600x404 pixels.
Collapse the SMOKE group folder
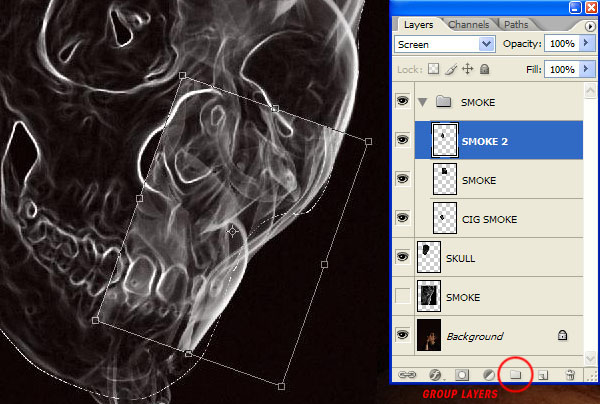(422, 102)
